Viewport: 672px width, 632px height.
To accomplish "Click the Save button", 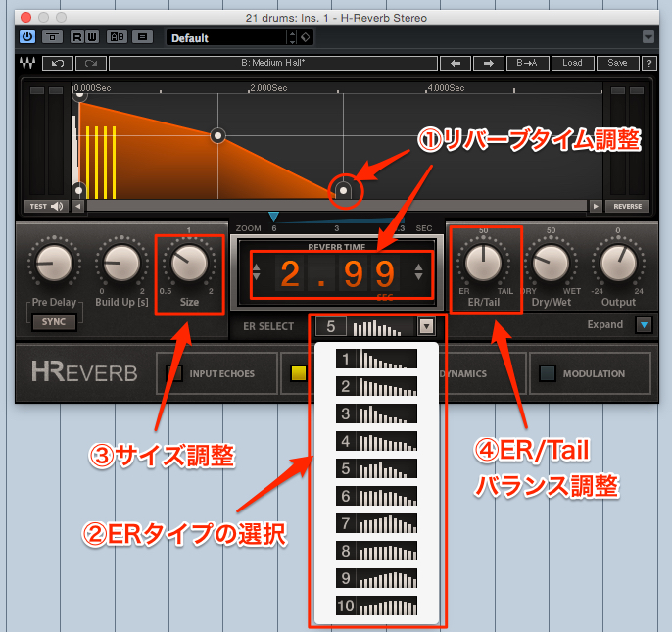I will tap(617, 63).
